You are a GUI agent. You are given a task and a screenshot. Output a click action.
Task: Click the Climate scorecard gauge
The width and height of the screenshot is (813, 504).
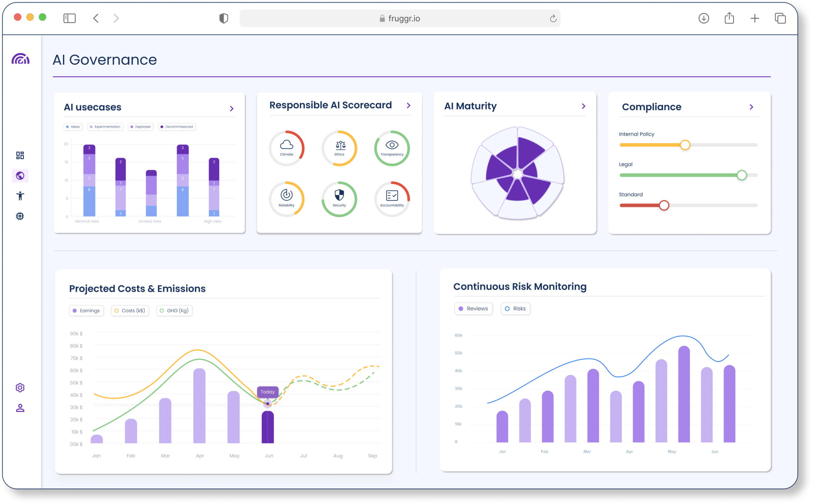[x=286, y=148]
